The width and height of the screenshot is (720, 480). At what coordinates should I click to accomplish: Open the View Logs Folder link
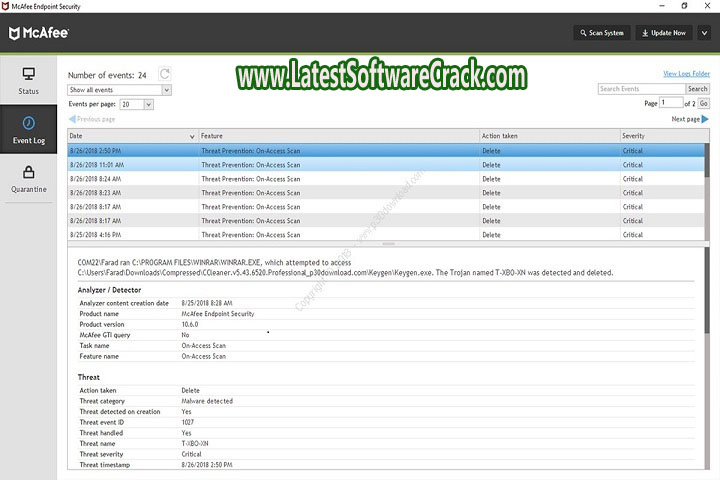point(686,74)
